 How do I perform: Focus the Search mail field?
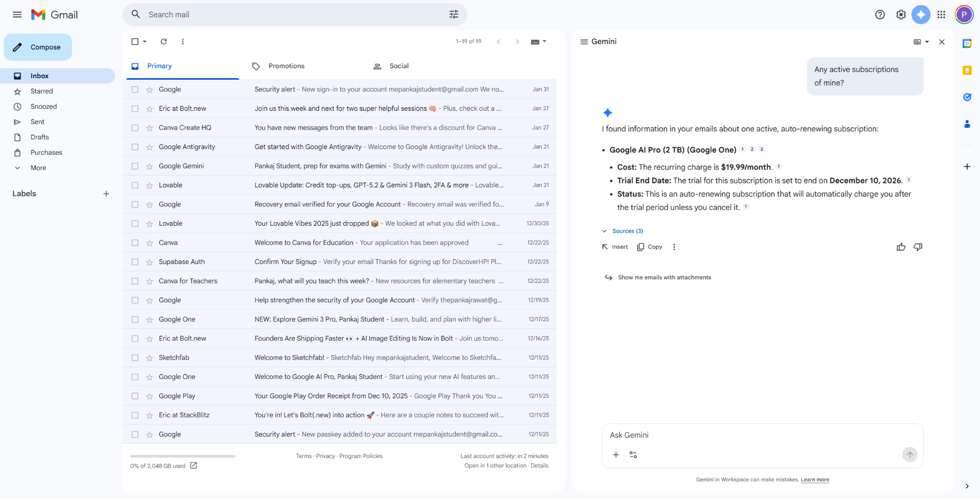pyautogui.click(x=295, y=14)
